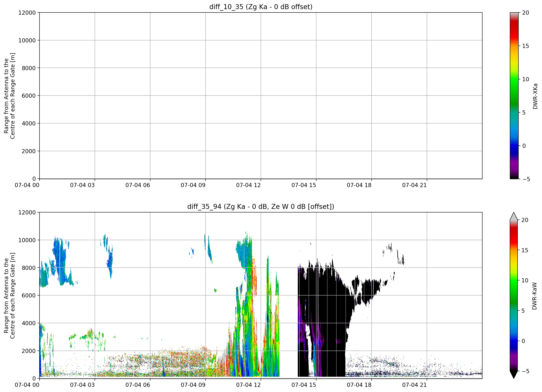
Task: Click '07-04 06' tick under diff_35_94 plot
Action: [x=138, y=385]
